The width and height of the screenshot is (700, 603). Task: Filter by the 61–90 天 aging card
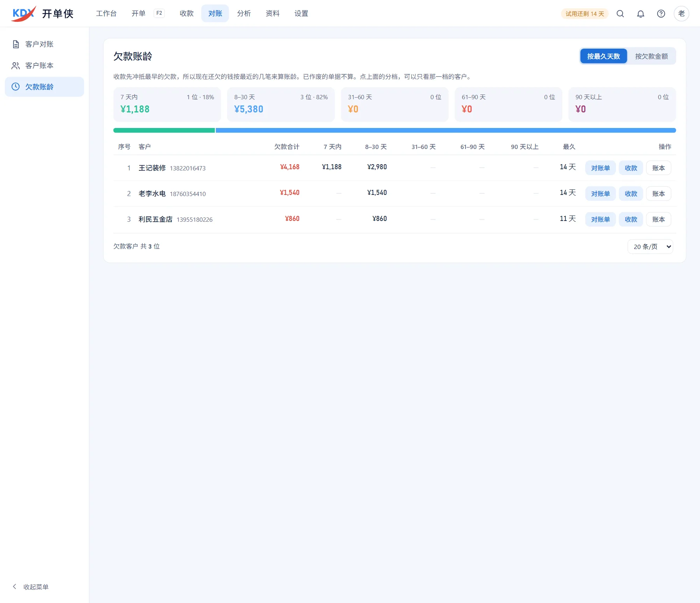[x=508, y=104]
